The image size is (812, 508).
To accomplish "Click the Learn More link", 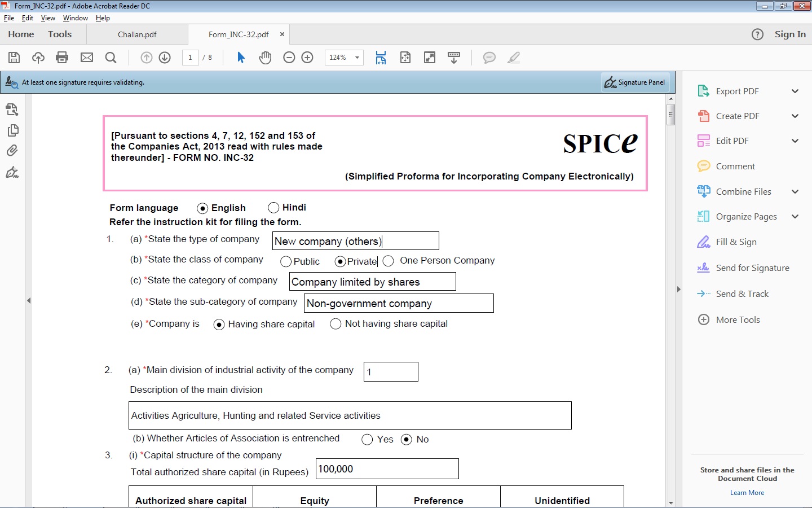I will 747,492.
